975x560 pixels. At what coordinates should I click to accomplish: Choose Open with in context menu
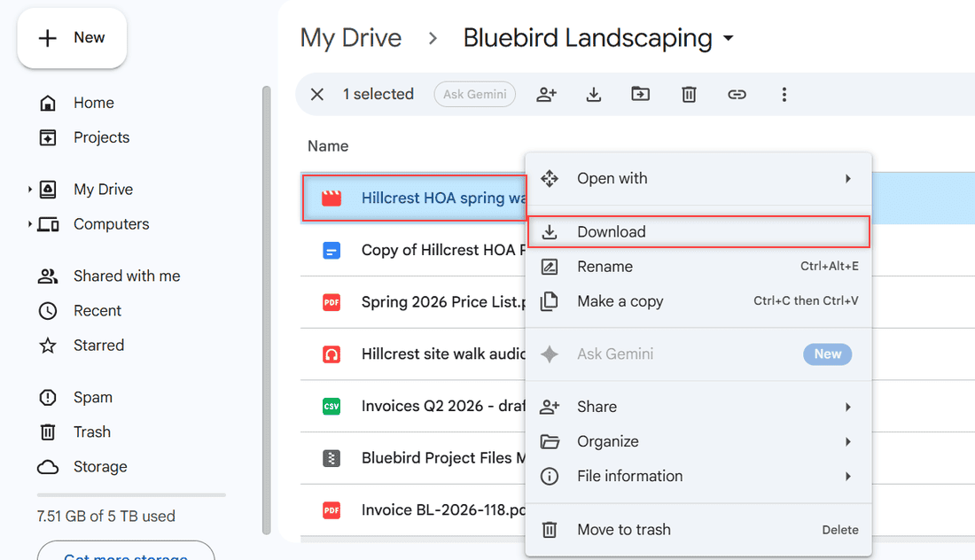[698, 179]
